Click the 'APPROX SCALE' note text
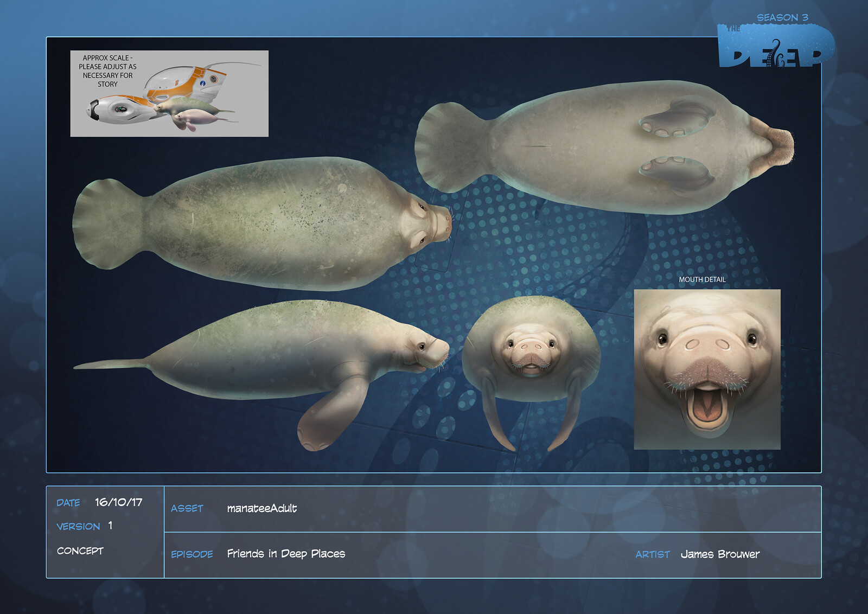 click(107, 71)
